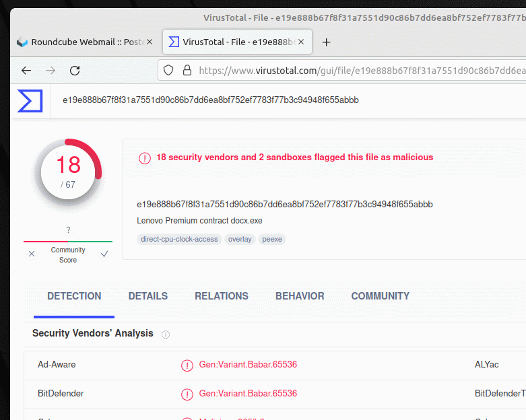This screenshot has width=526, height=420.
Task: Click the peexe tag
Action: [272, 240]
